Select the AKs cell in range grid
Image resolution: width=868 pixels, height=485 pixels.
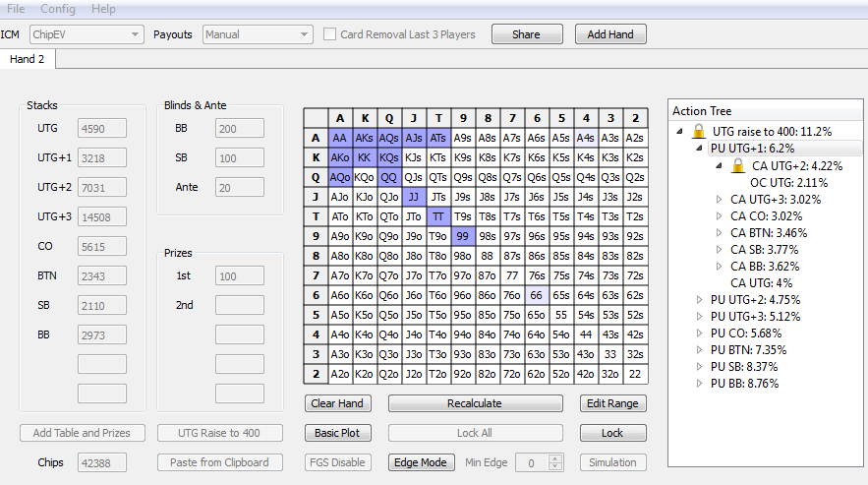[x=365, y=138]
